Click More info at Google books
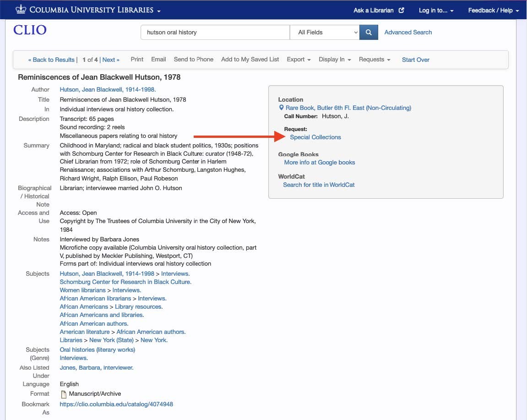 pos(319,162)
